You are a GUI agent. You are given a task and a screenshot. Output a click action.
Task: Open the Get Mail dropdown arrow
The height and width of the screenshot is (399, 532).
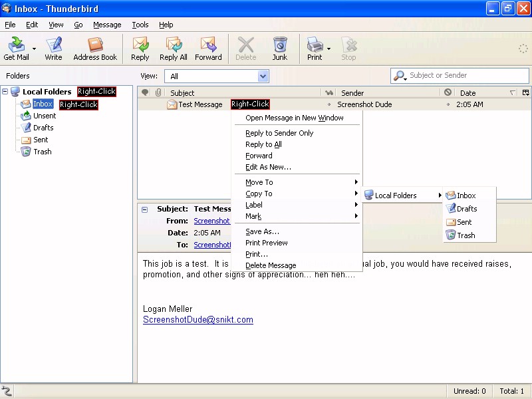point(34,49)
